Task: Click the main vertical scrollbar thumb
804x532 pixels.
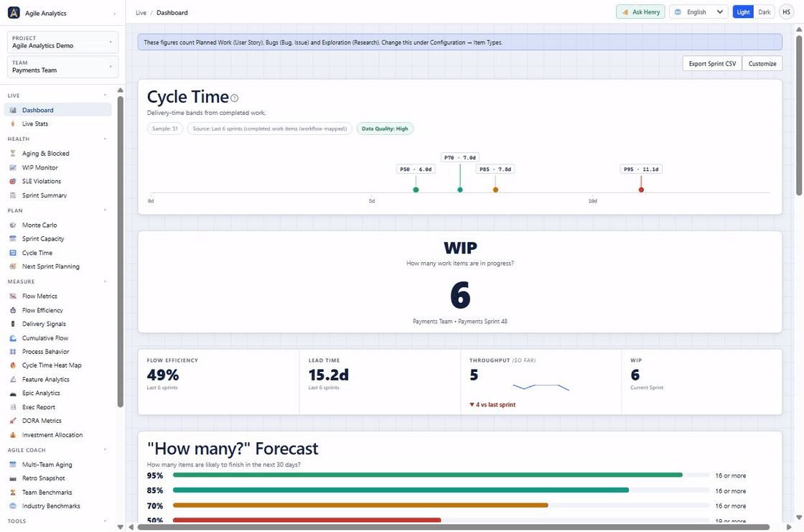Action: click(x=798, y=115)
